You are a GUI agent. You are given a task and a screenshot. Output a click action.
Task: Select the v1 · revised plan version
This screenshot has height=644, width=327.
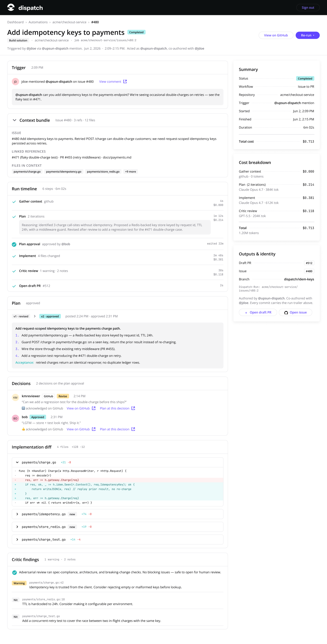[x=21, y=316]
